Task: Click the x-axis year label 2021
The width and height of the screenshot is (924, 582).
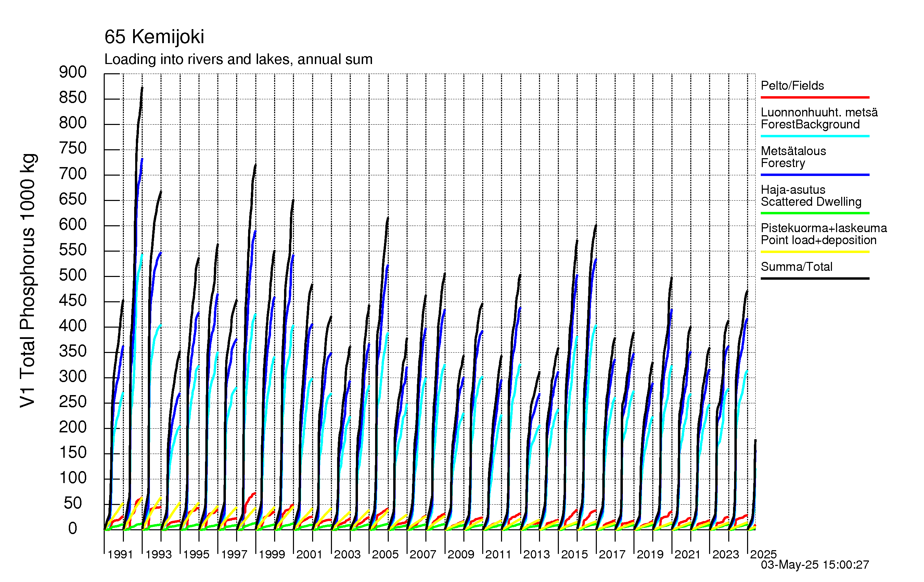Action: [688, 554]
